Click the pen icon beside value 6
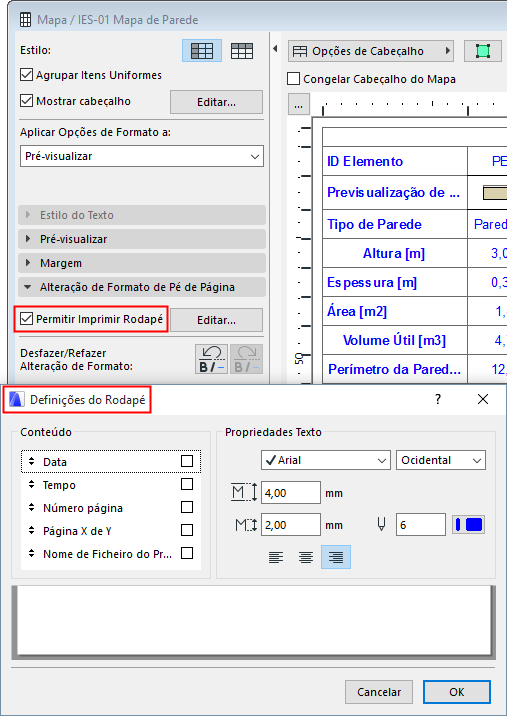This screenshot has height=716, width=507. coord(381,525)
